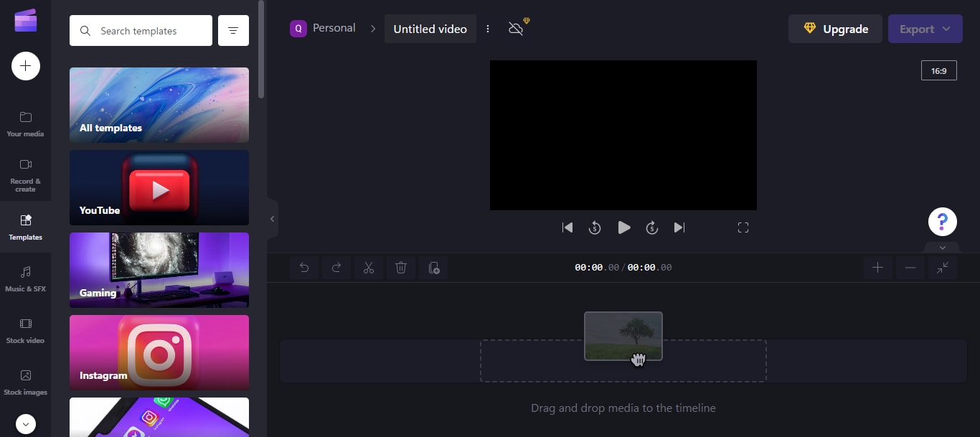The width and height of the screenshot is (980, 437).
Task: Expand more sidebar items with down chevron
Action: click(26, 424)
